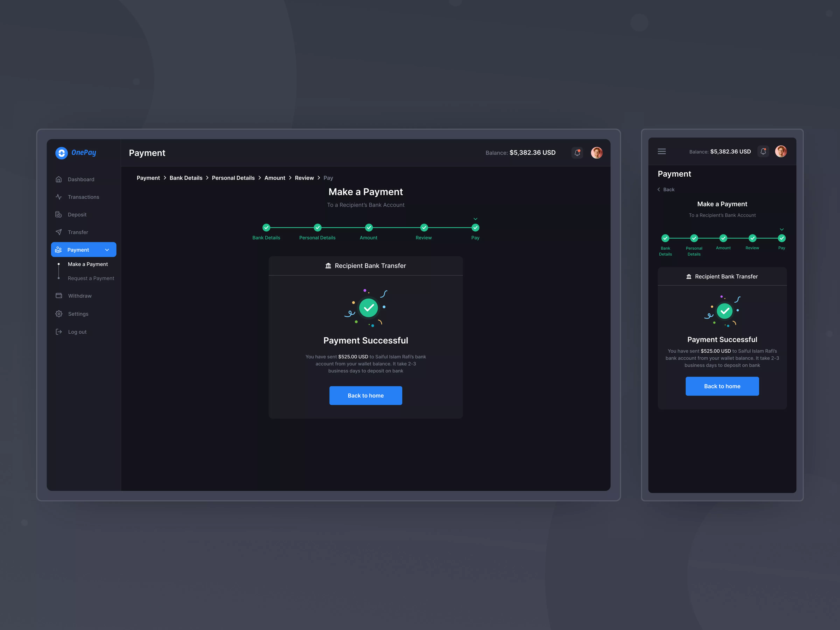The height and width of the screenshot is (630, 840).
Task: Click the Back chevron in mobile view
Action: coord(659,190)
